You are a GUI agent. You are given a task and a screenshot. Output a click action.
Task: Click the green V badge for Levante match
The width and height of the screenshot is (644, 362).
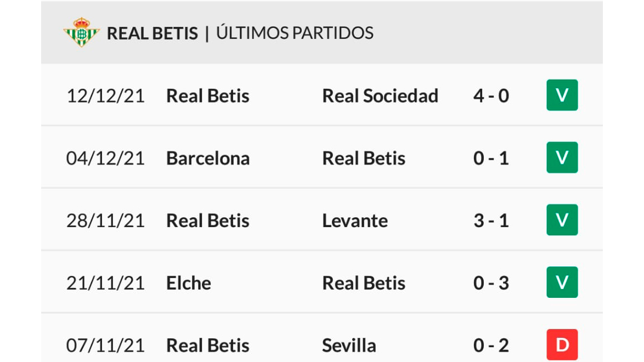pos(562,220)
